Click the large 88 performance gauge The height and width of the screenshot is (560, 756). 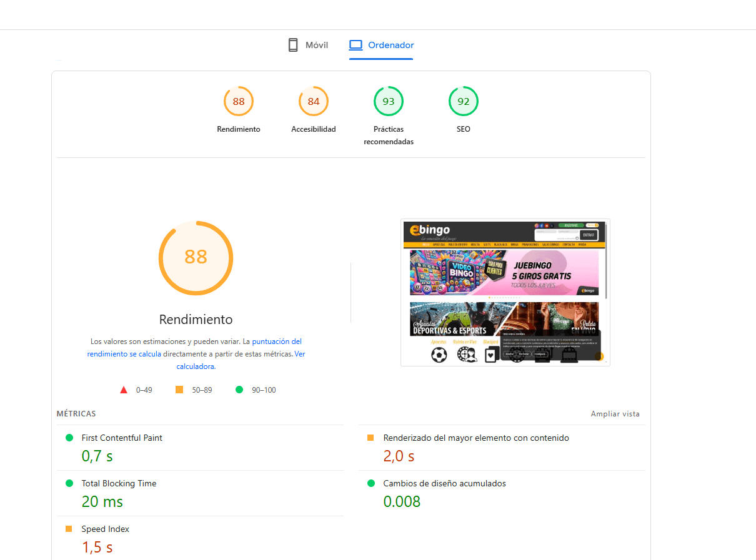click(196, 257)
